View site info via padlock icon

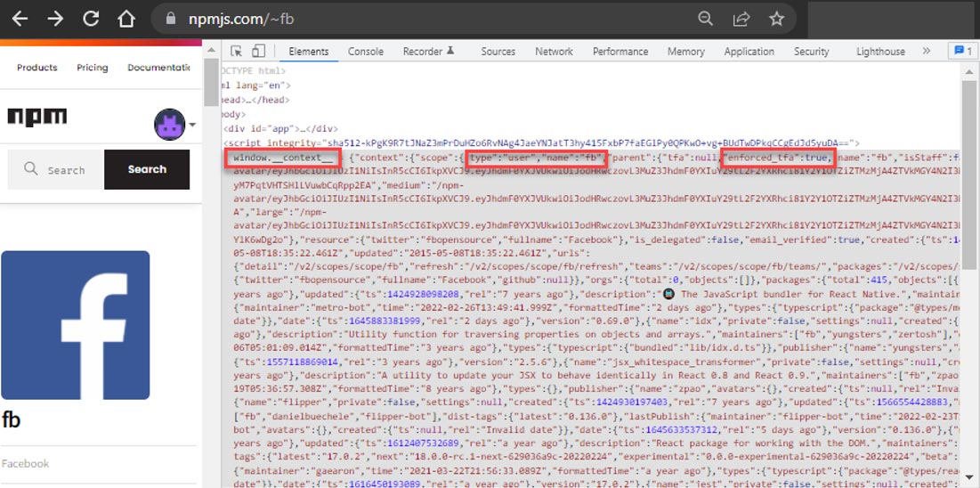click(171, 19)
